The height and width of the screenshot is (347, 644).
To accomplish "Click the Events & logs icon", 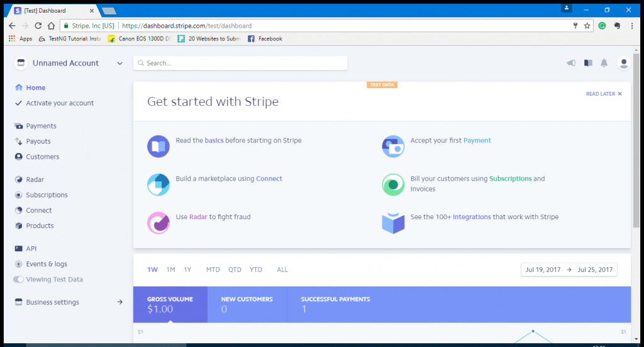I will pos(18,264).
